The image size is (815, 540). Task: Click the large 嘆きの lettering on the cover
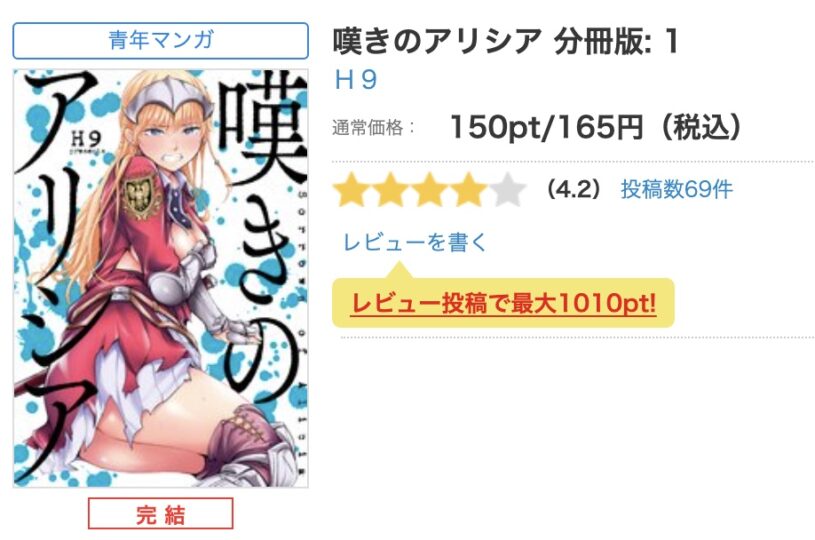coord(262,236)
